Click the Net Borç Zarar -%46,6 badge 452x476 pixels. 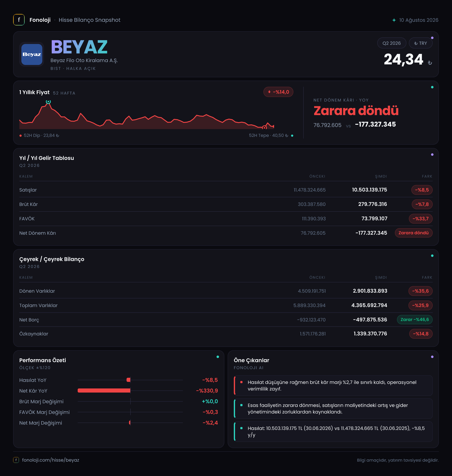coord(415,320)
